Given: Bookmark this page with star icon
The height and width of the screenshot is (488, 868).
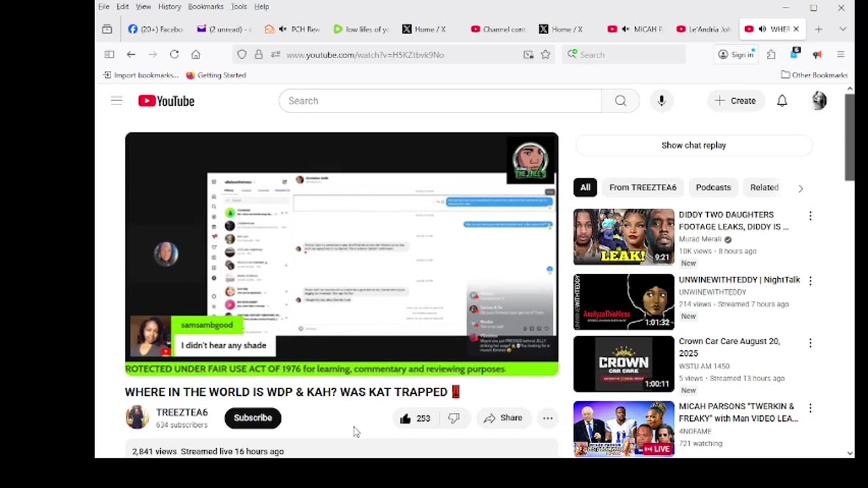Looking at the screenshot, I should click(x=545, y=54).
